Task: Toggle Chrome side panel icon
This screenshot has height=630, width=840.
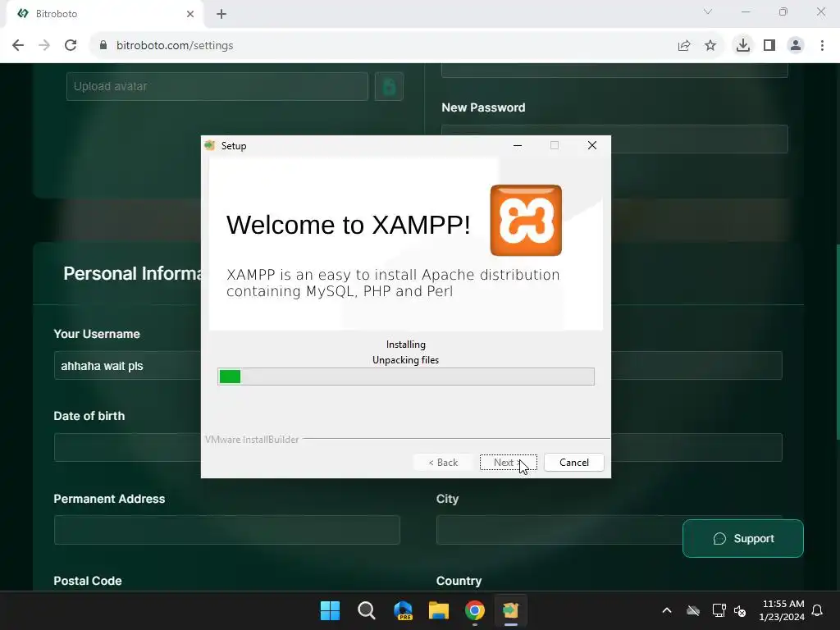Action: point(769,46)
